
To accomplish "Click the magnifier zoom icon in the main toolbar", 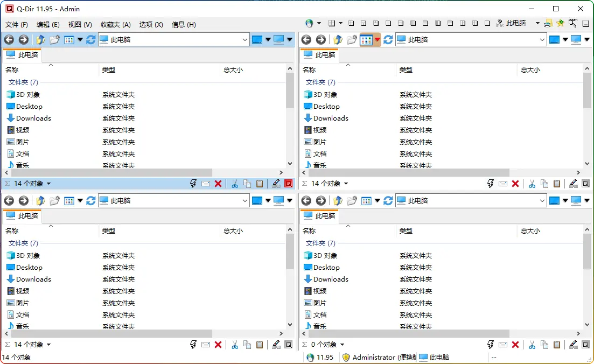I will pos(572,23).
